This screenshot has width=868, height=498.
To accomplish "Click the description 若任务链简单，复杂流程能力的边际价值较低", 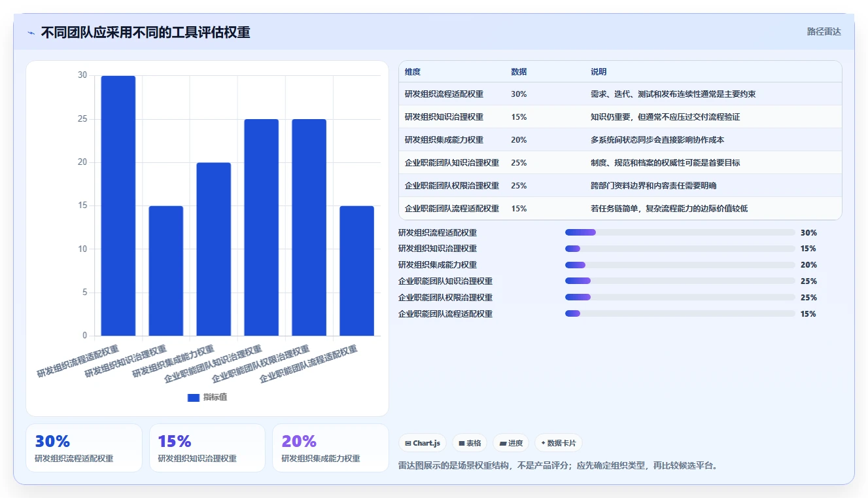I will (669, 209).
